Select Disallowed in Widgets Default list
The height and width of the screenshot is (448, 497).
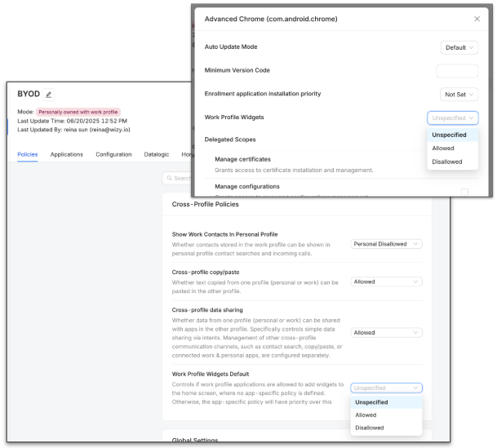click(x=386, y=428)
